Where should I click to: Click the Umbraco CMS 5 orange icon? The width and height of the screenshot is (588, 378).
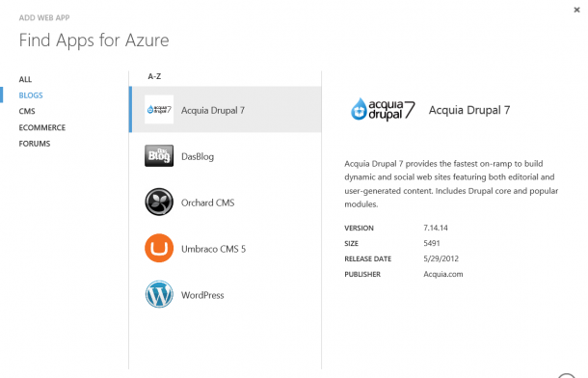[159, 248]
